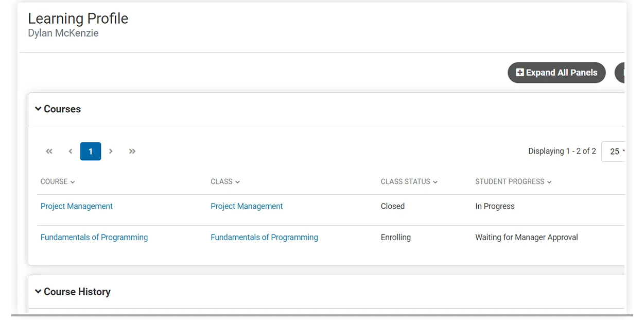This screenshot has width=644, height=320.
Task: Open the Project Management class link
Action: pos(247,206)
